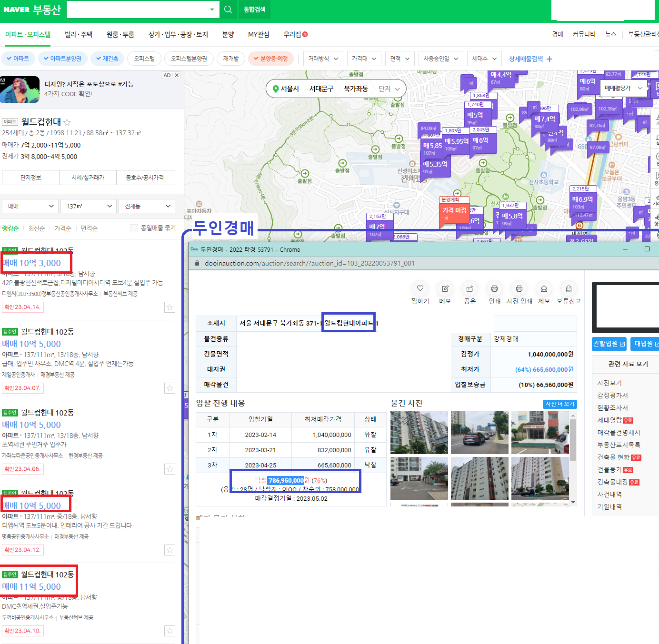The image size is (659, 644).
Task: Click the 시세/실거래가 button
Action: pos(88,178)
